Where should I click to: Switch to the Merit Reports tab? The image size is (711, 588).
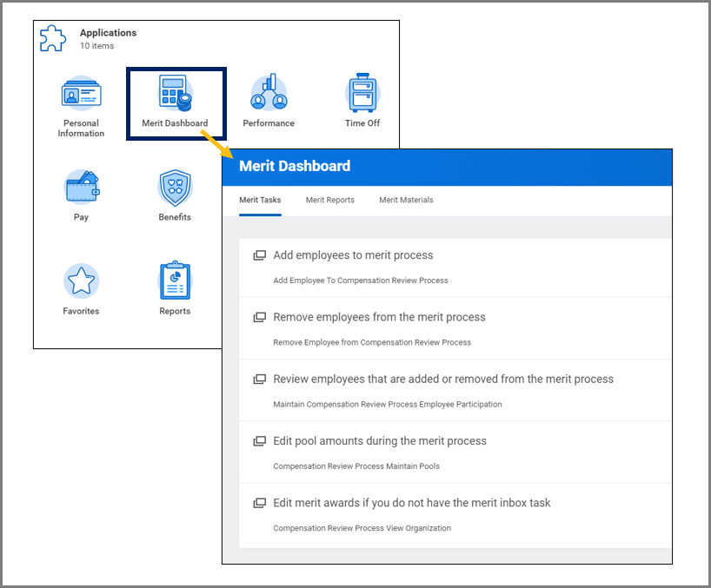point(329,200)
